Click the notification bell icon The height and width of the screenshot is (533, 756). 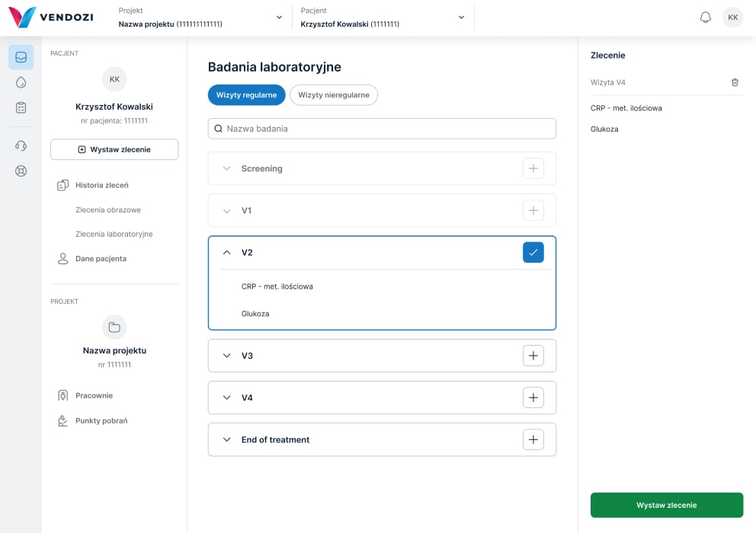(x=705, y=18)
